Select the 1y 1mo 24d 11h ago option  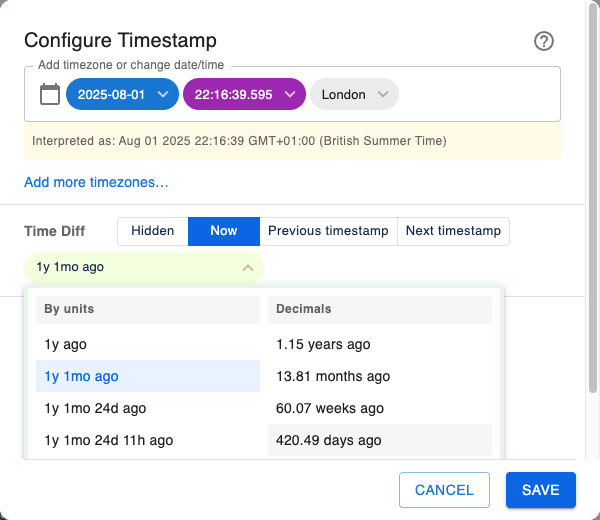point(148,440)
